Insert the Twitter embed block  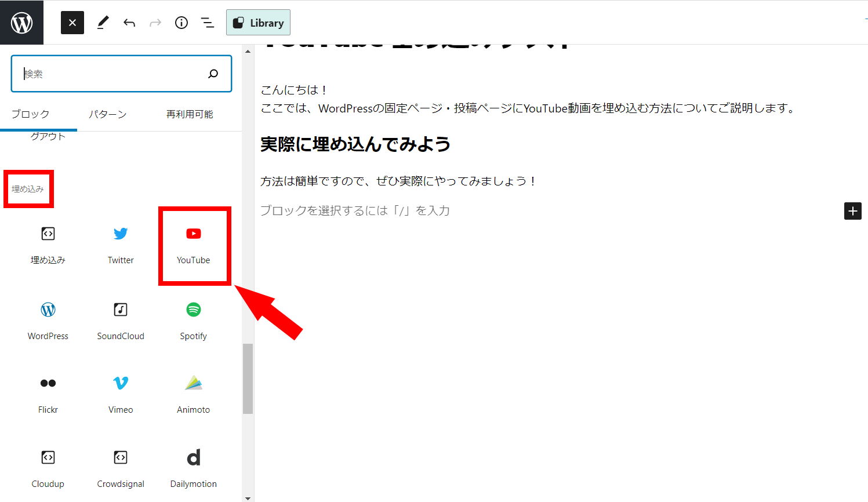[x=121, y=245]
